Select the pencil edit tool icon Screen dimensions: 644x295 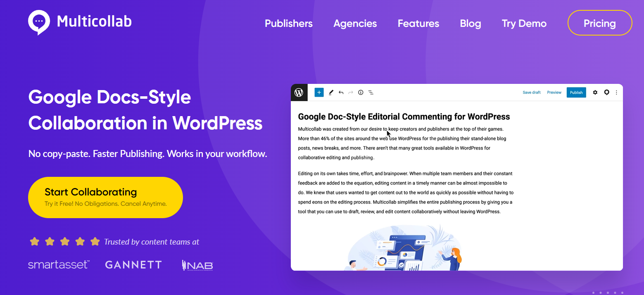(331, 93)
